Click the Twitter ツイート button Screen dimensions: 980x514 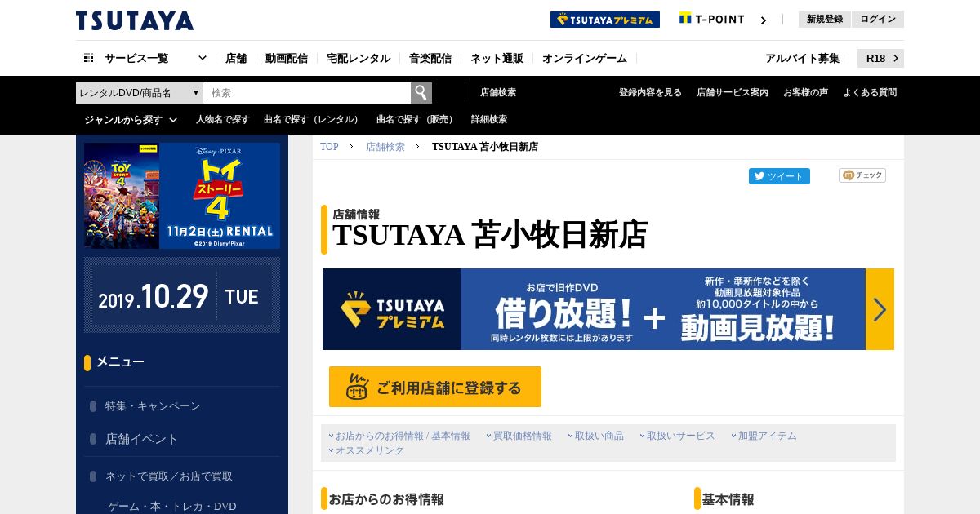[x=779, y=176]
